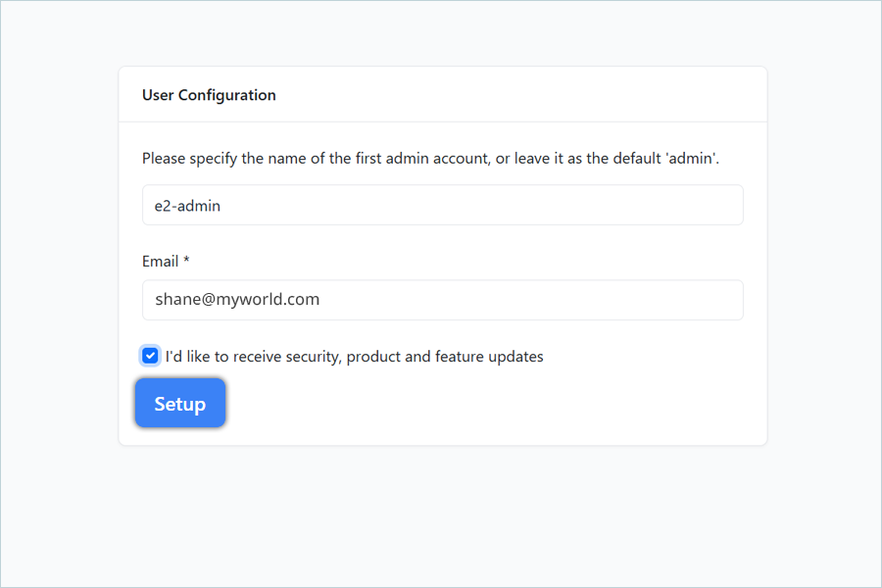This screenshot has width=882, height=588.
Task: Click the admin account name input field
Action: click(441, 205)
